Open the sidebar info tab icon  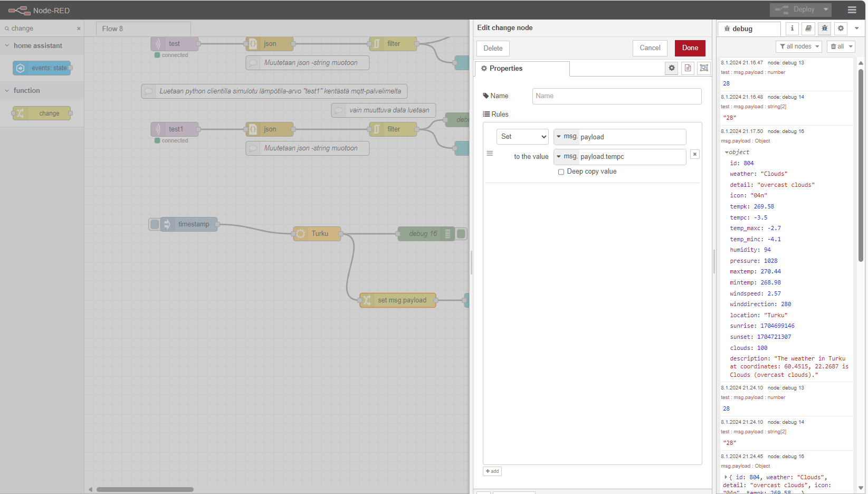(x=792, y=28)
